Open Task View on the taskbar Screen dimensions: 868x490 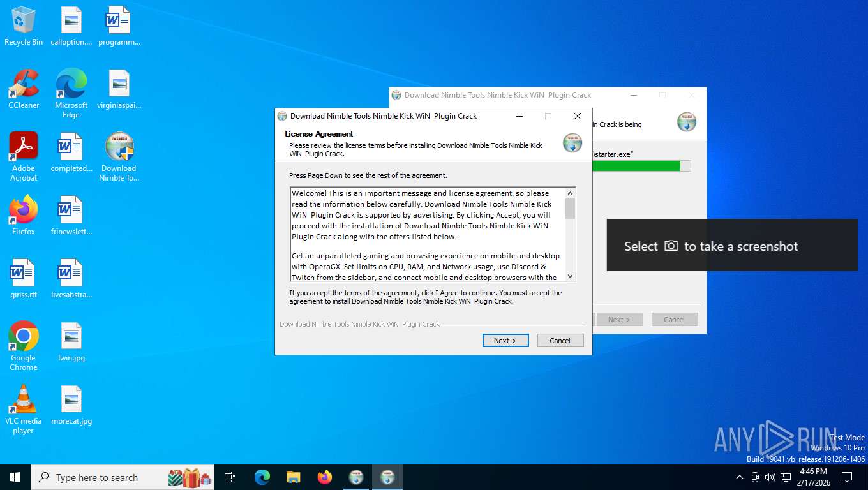tap(230, 477)
